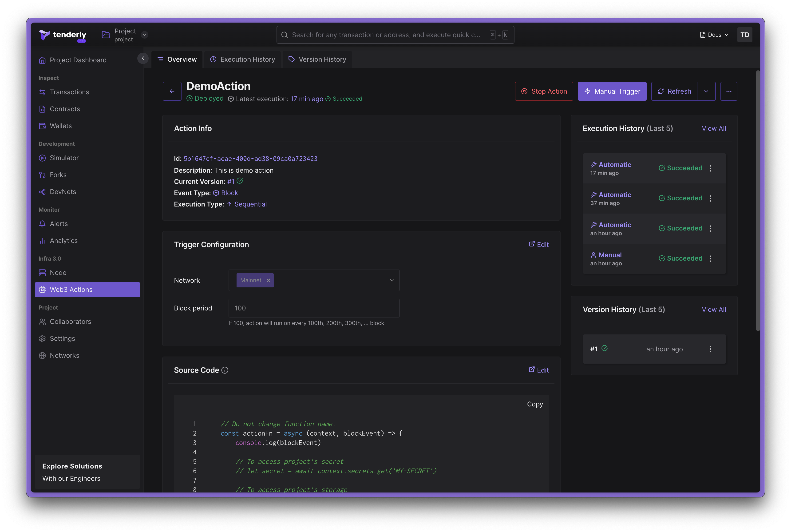Switch to the Execution History tab
This screenshot has width=791, height=532.
pos(242,59)
